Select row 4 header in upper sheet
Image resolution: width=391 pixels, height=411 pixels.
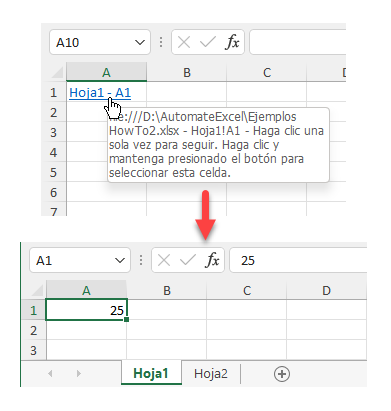coord(54,152)
